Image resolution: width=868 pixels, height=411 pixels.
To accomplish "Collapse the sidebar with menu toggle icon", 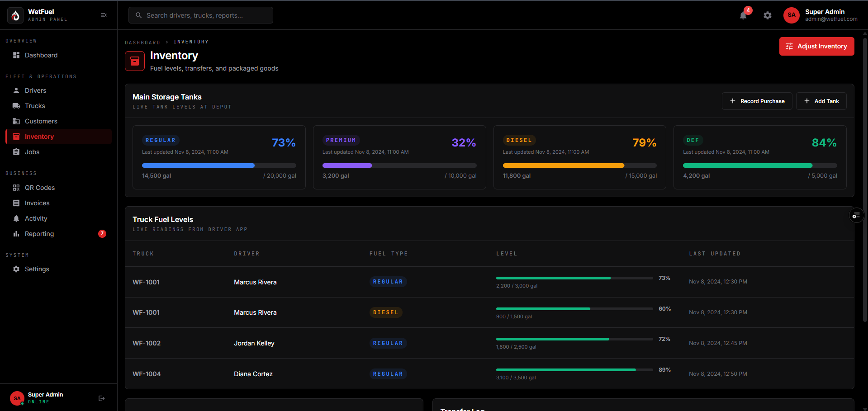I will pos(104,15).
